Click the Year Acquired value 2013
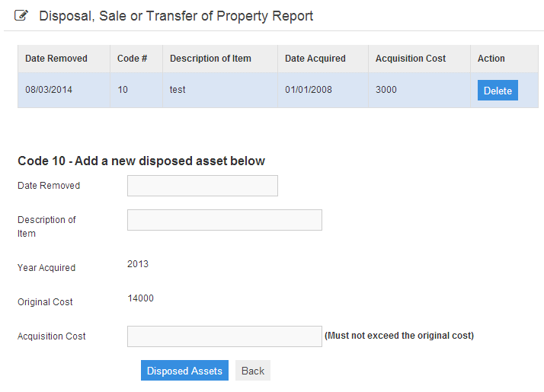The width and height of the screenshot is (544, 392). 138,264
